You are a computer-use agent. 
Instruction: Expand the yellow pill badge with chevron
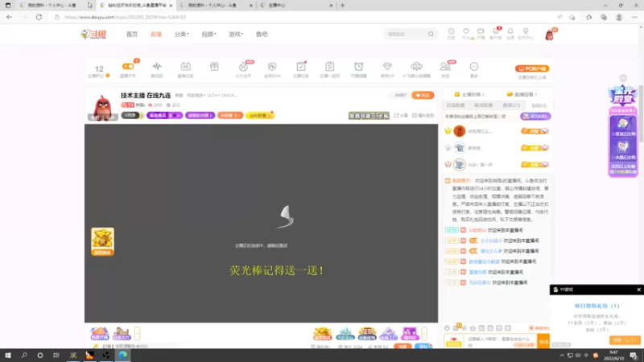(259, 116)
